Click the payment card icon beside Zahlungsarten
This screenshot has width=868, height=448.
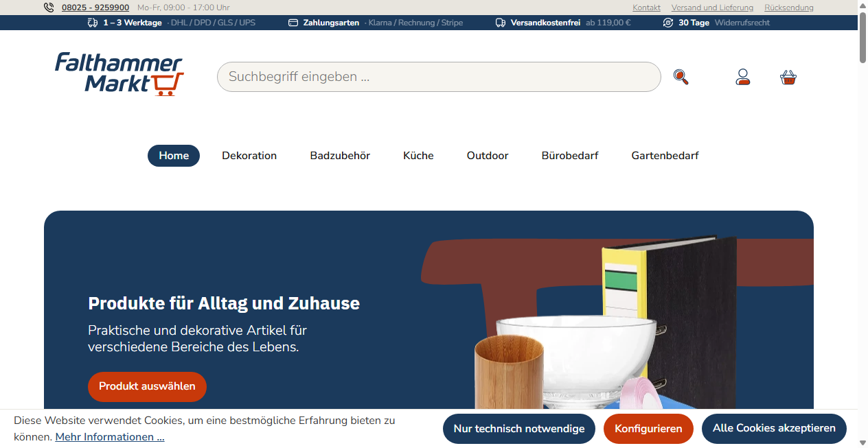point(293,23)
